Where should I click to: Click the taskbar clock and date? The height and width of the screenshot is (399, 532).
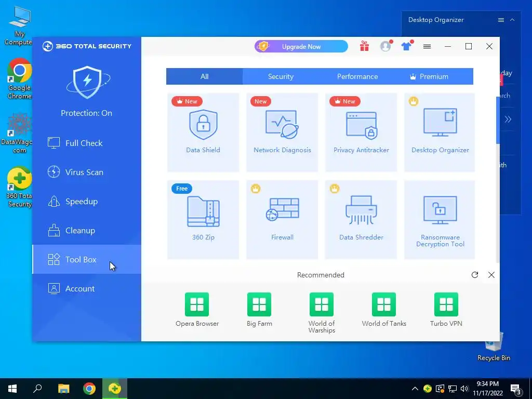[487, 389]
